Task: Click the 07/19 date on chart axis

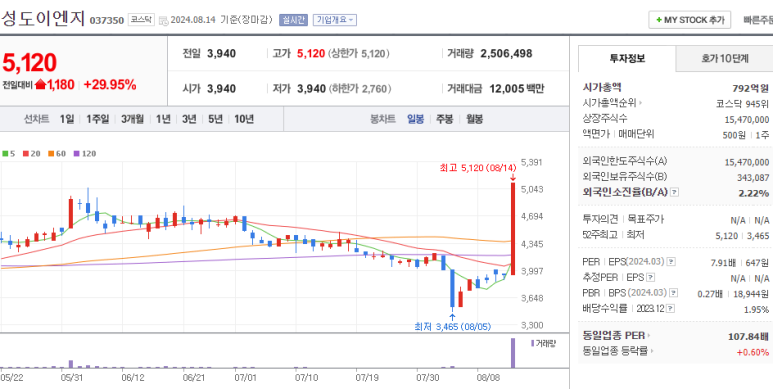Action: click(367, 377)
